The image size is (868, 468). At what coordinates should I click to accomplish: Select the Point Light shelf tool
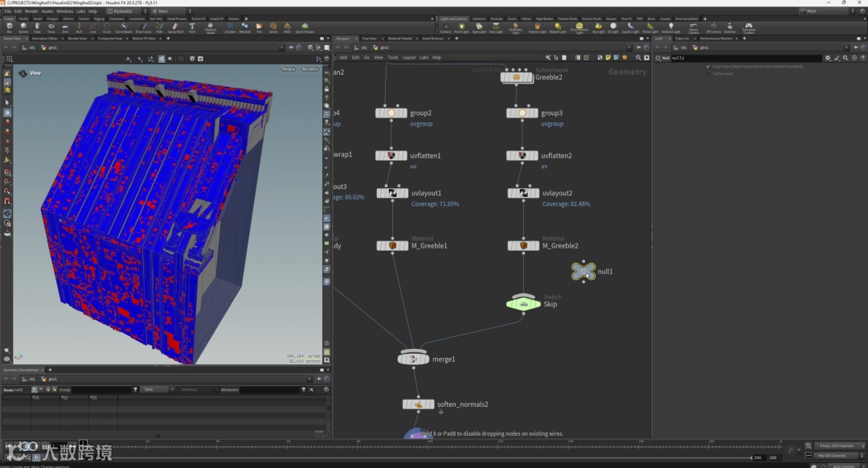461,27
